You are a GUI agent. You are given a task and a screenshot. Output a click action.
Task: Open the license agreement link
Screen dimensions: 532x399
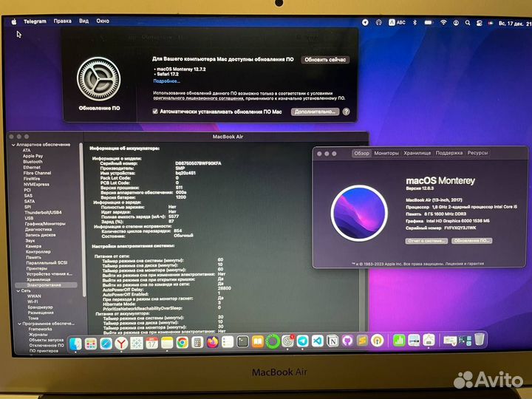(198, 98)
